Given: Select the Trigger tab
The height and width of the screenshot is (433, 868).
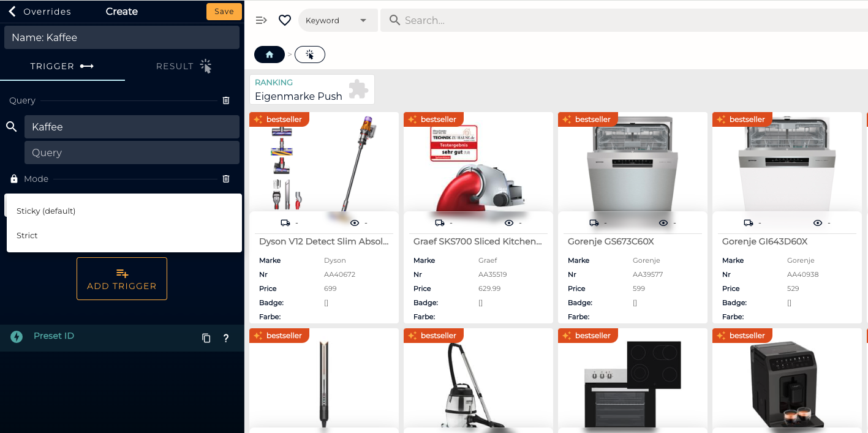Looking at the screenshot, I should (62, 66).
